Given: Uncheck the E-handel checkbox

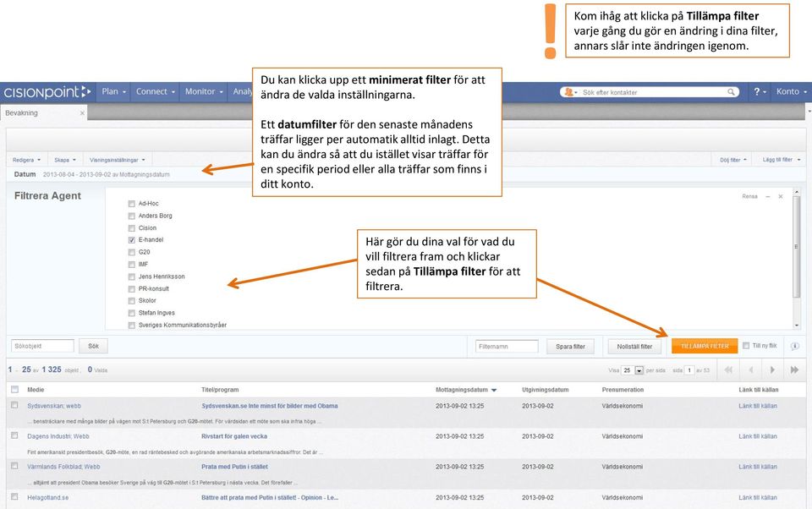Looking at the screenshot, I should [x=132, y=240].
